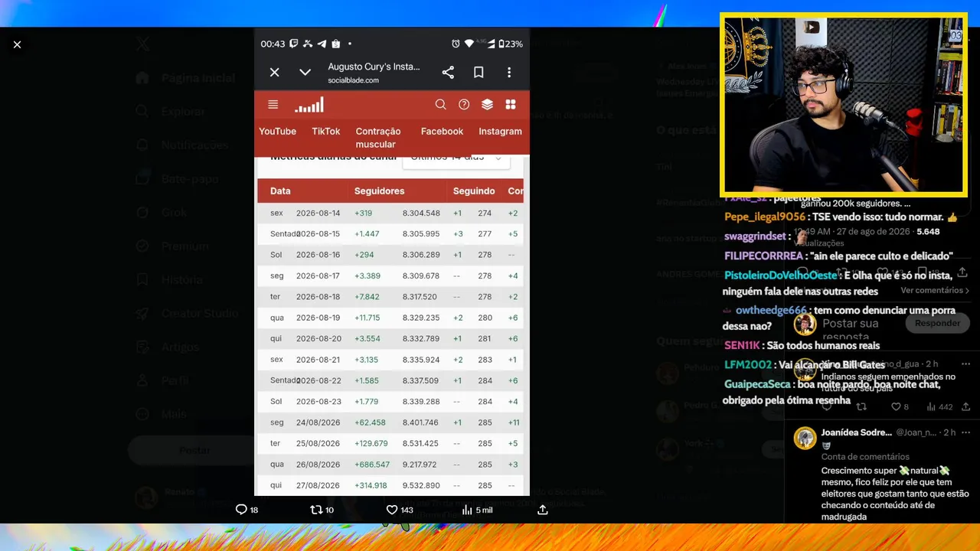This screenshot has width=980, height=551.
Task: Click the dimmed Postar button in X sidebar
Action: tap(194, 450)
